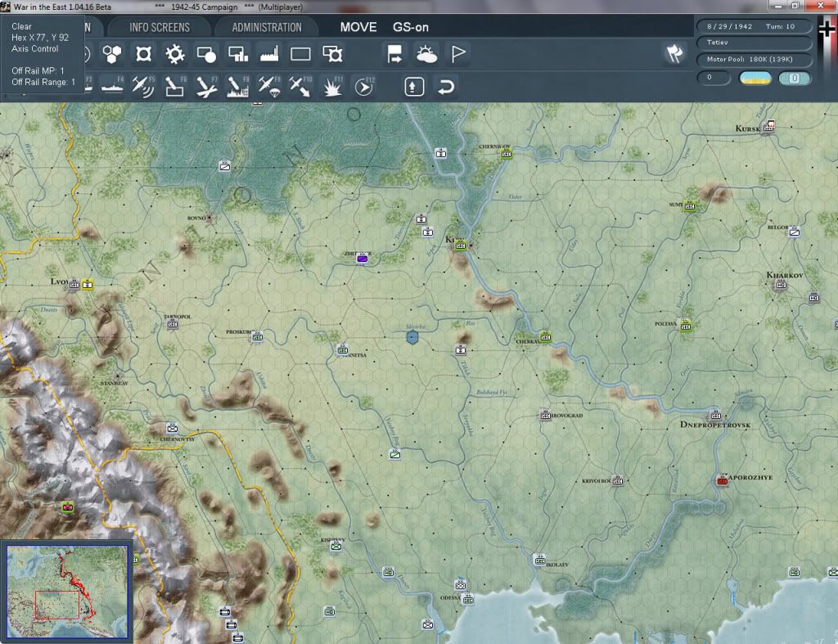Image resolution: width=838 pixels, height=644 pixels.
Task: Click the F11 explosion icon
Action: click(x=332, y=87)
